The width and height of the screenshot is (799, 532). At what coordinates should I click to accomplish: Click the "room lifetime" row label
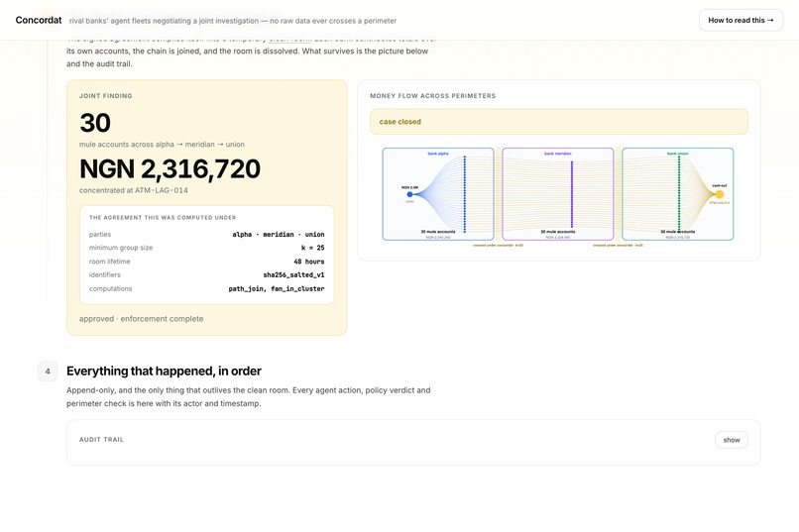click(110, 262)
